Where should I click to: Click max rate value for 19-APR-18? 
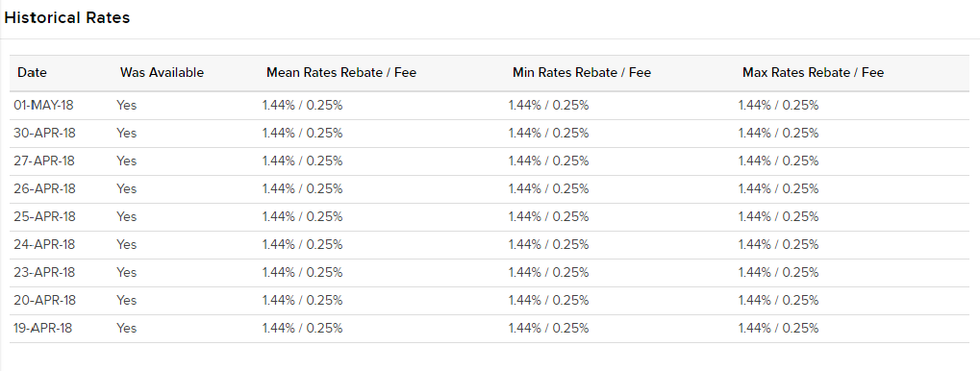click(779, 328)
